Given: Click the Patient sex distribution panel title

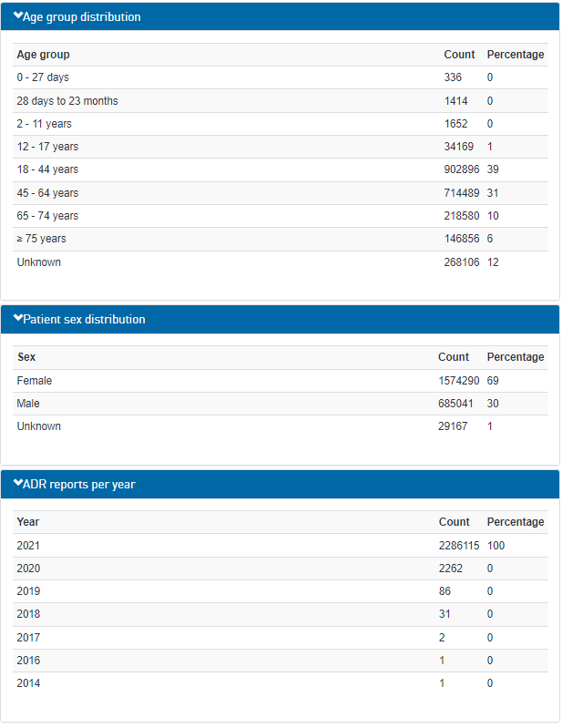Looking at the screenshot, I should click(84, 320).
